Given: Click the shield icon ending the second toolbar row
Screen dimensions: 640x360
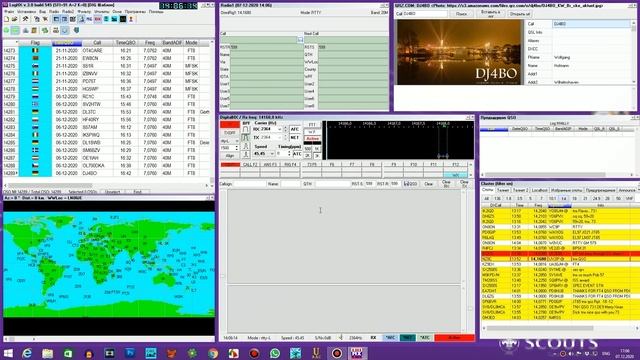Looking at the screenshot, I should tap(76, 31).
